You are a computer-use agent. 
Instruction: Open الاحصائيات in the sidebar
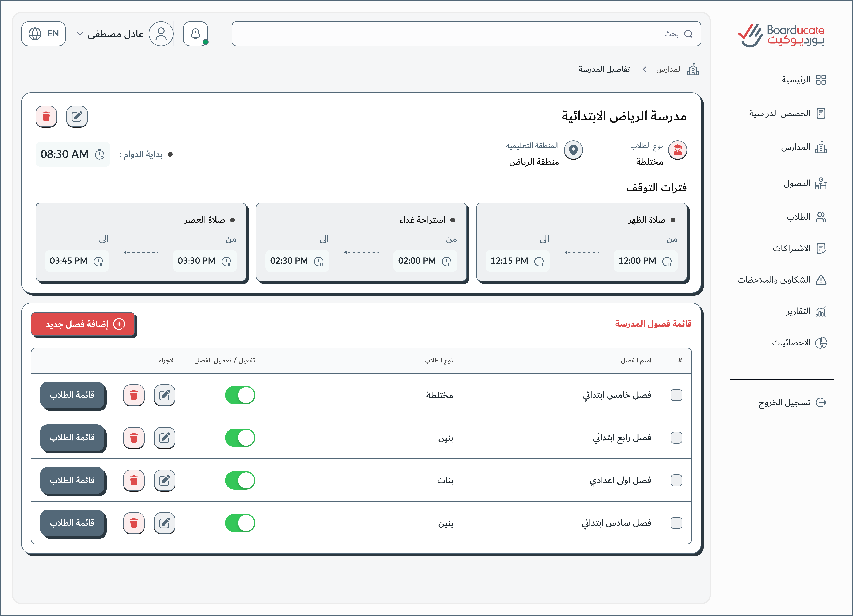pos(799,343)
